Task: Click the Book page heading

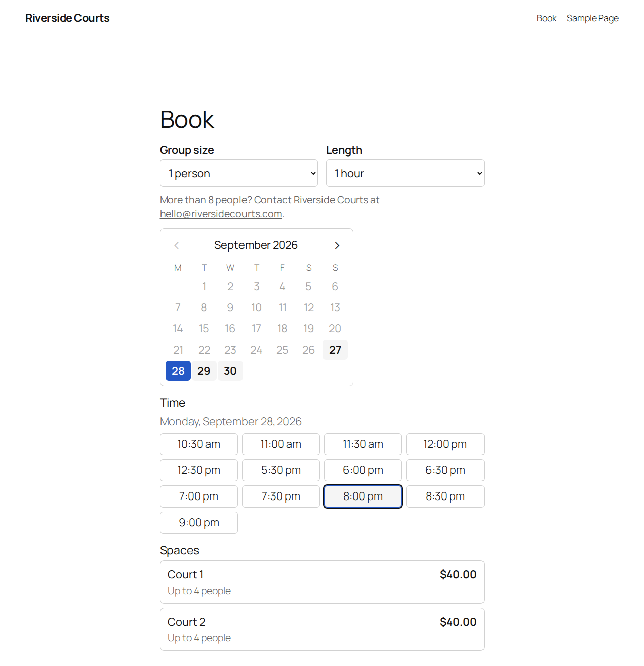Action: coord(187,120)
